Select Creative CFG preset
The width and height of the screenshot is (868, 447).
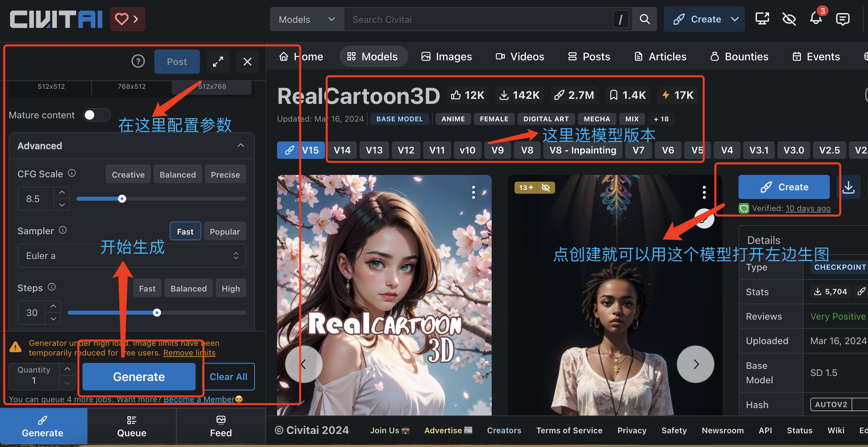pos(128,174)
